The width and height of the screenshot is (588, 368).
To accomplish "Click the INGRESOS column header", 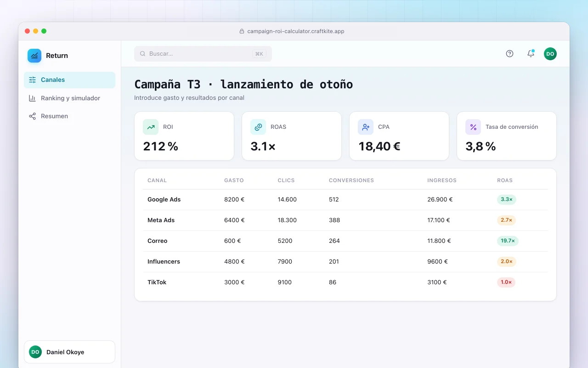I will [x=442, y=180].
